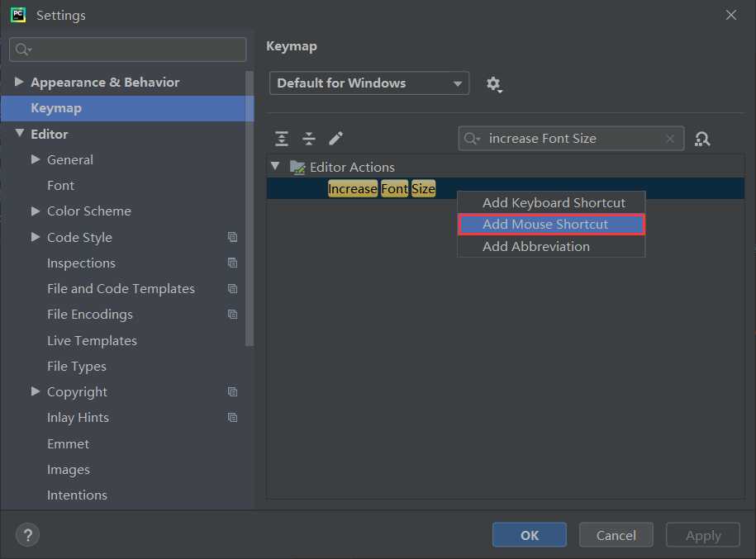Click the pencil Edit Shortcut icon
756x559 pixels.
335,139
